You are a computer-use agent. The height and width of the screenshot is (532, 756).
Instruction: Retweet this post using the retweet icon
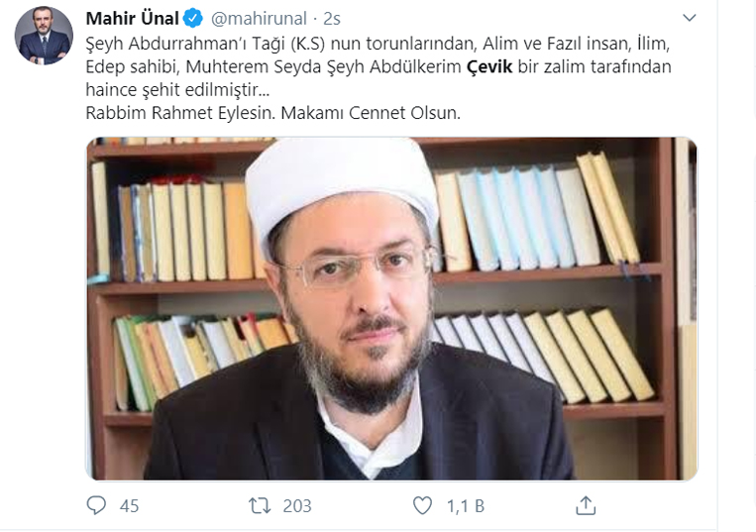(260, 506)
